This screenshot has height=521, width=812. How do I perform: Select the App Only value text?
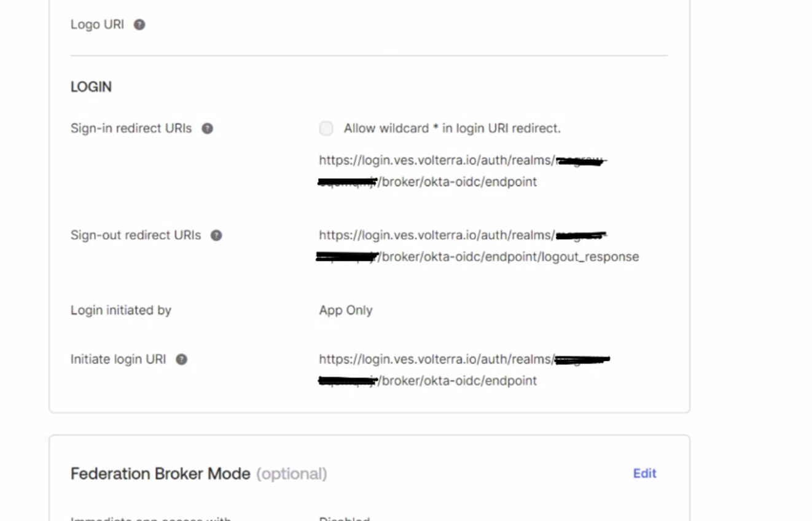coord(346,310)
